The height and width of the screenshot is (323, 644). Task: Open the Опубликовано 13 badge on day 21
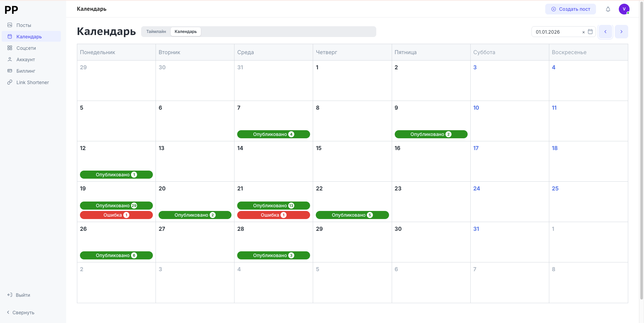click(x=273, y=206)
